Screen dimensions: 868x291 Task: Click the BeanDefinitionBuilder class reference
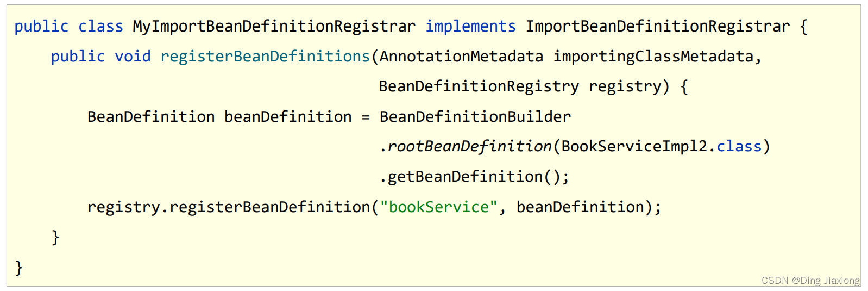[x=475, y=116]
